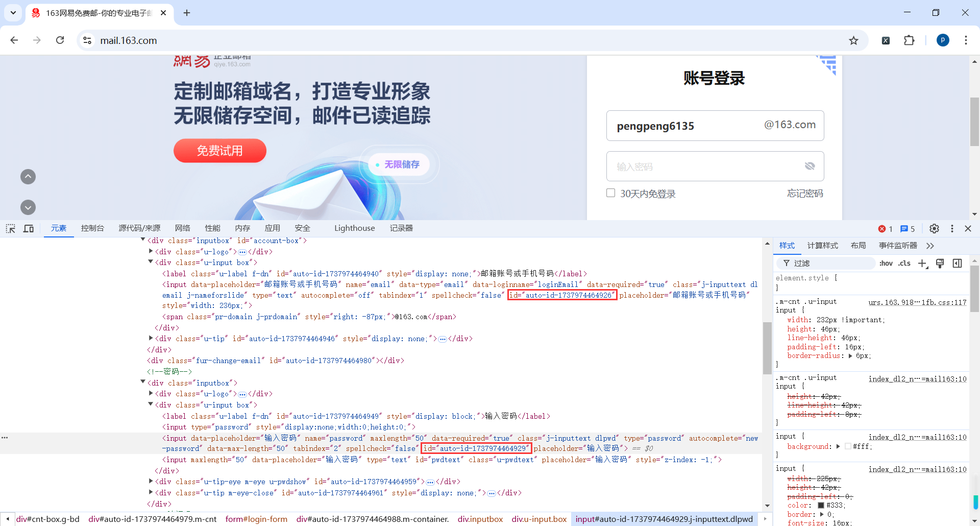Close the DevTools panel

pos(968,229)
